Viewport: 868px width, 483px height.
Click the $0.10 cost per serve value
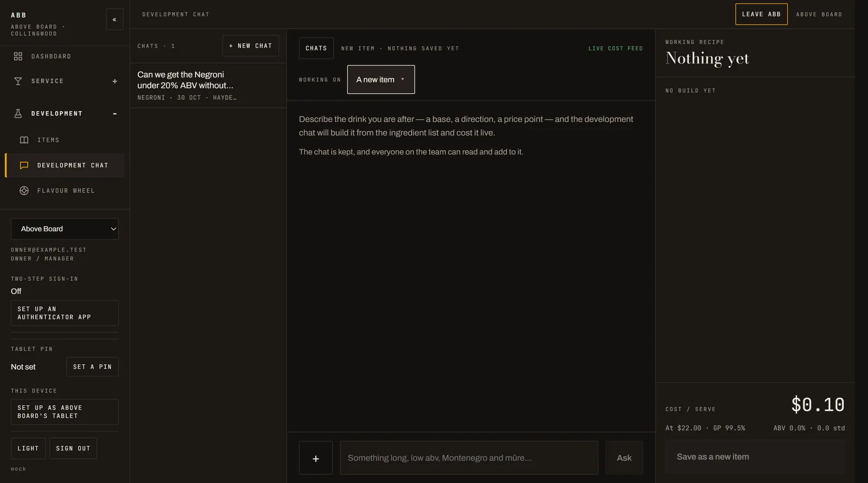818,404
